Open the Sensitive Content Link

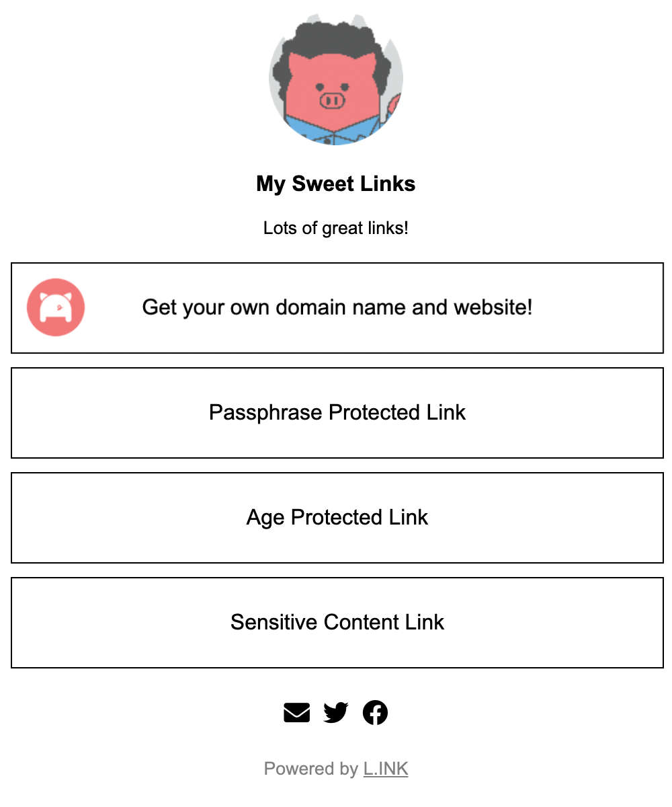pos(336,622)
